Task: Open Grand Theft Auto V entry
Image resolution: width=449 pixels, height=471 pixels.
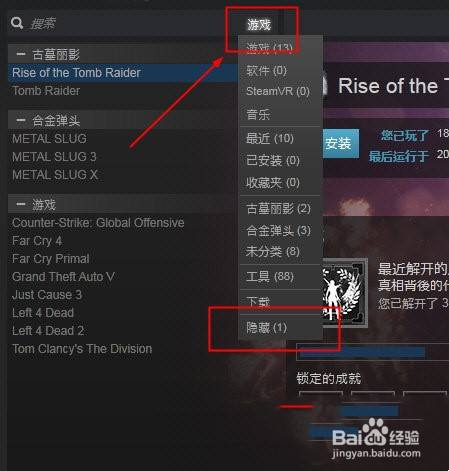Action: [x=63, y=277]
